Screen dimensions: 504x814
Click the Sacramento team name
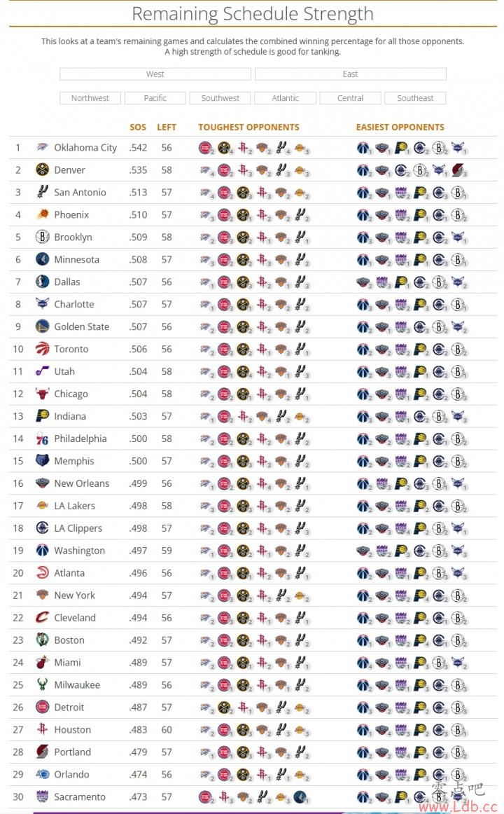tap(80, 797)
